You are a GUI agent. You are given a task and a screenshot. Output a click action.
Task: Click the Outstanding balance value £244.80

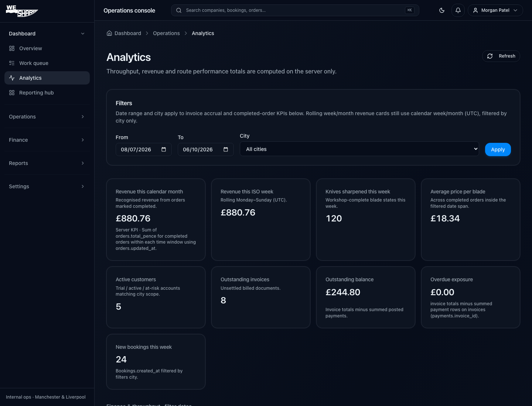tap(343, 292)
